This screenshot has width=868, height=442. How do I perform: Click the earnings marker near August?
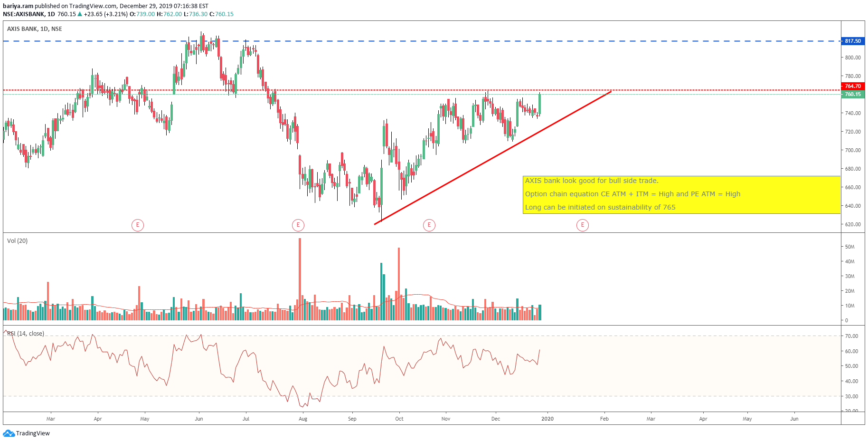(298, 225)
